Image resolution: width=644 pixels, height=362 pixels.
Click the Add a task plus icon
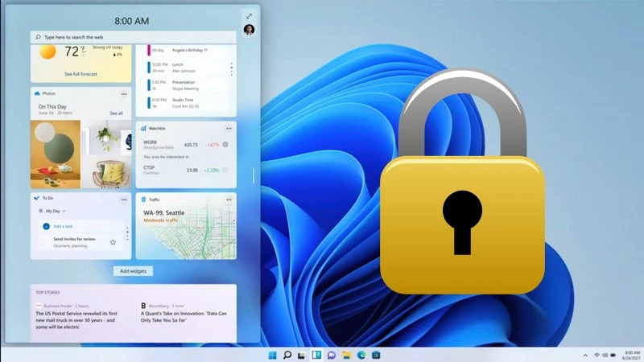pos(47,226)
